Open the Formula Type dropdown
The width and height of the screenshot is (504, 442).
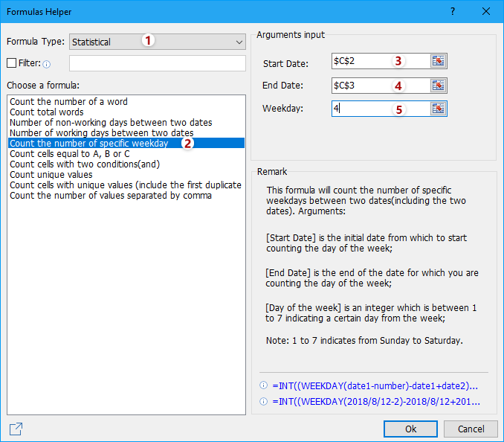[157, 42]
